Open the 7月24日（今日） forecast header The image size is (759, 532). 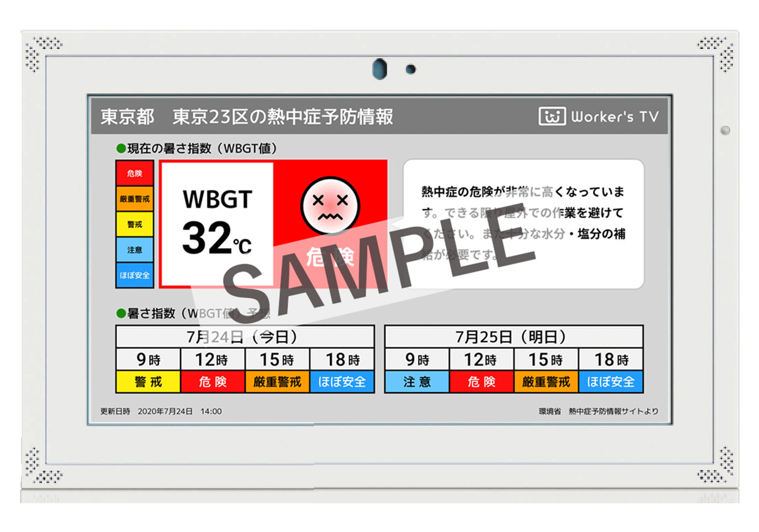[x=245, y=337]
